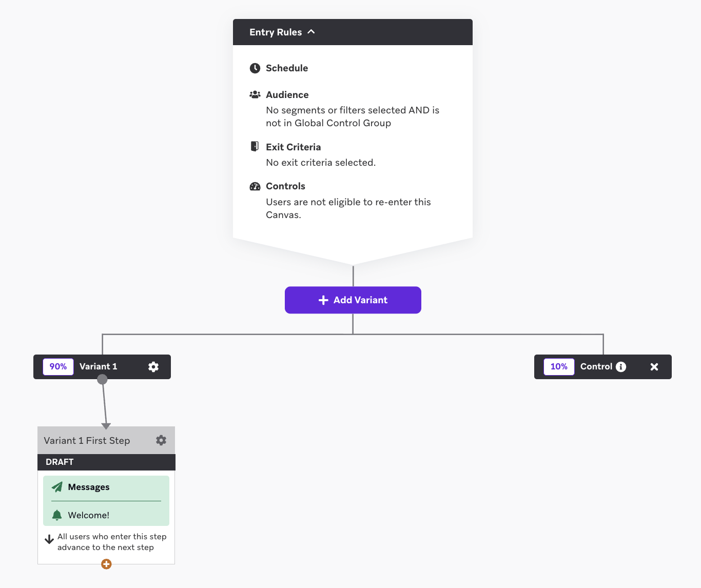Screen dimensions: 701x588
Task: Click the Controls gauge icon
Action: [x=255, y=186]
